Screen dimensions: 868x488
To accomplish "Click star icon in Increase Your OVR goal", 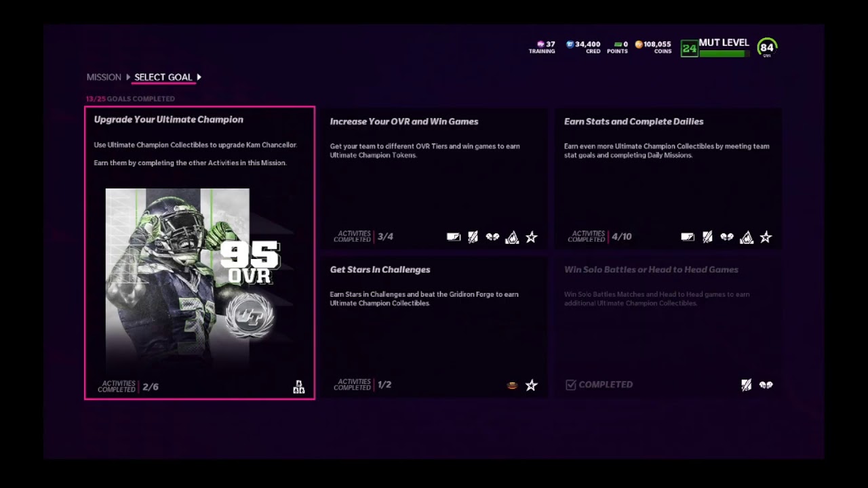I will pyautogui.click(x=532, y=237).
